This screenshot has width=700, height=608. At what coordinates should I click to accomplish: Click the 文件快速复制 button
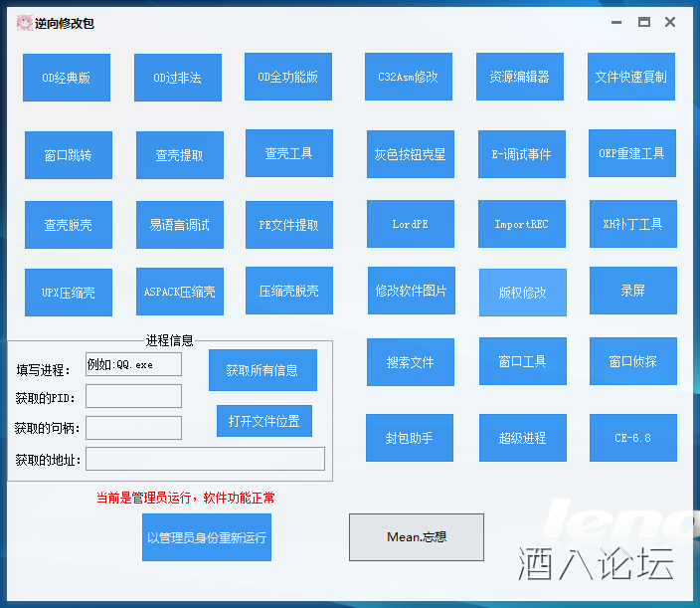(x=631, y=77)
